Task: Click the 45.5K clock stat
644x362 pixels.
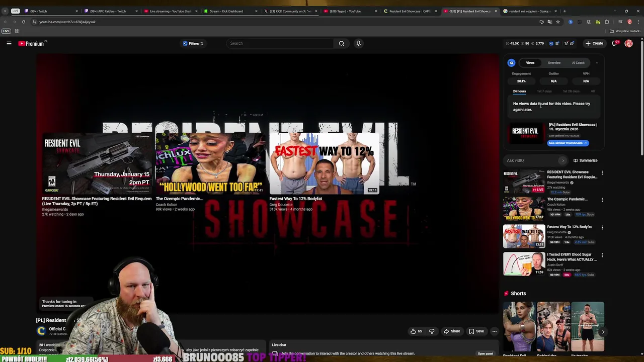Action: (x=512, y=44)
